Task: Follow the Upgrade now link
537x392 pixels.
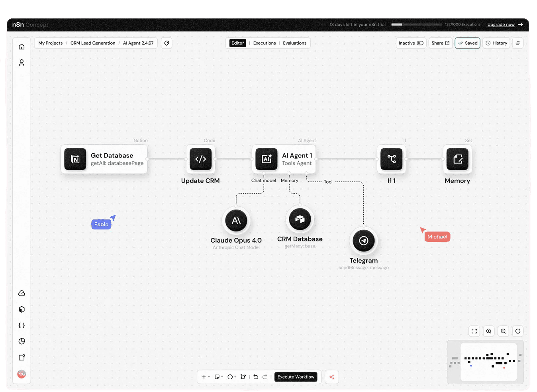Action: (501, 25)
